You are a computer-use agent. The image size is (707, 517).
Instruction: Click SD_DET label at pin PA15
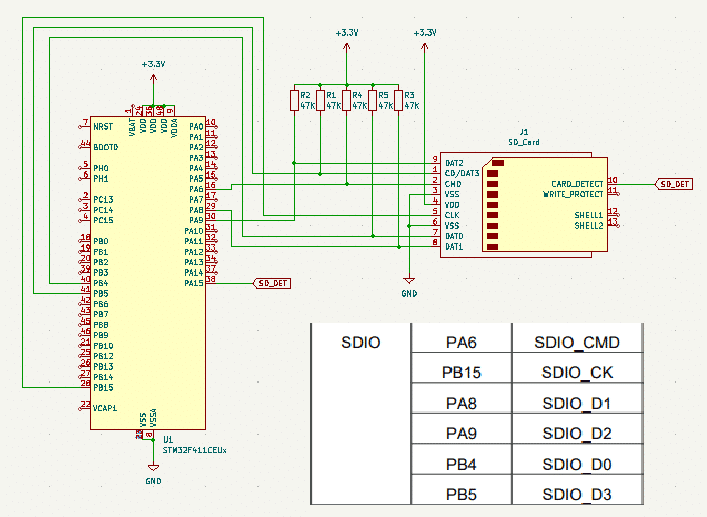click(272, 283)
